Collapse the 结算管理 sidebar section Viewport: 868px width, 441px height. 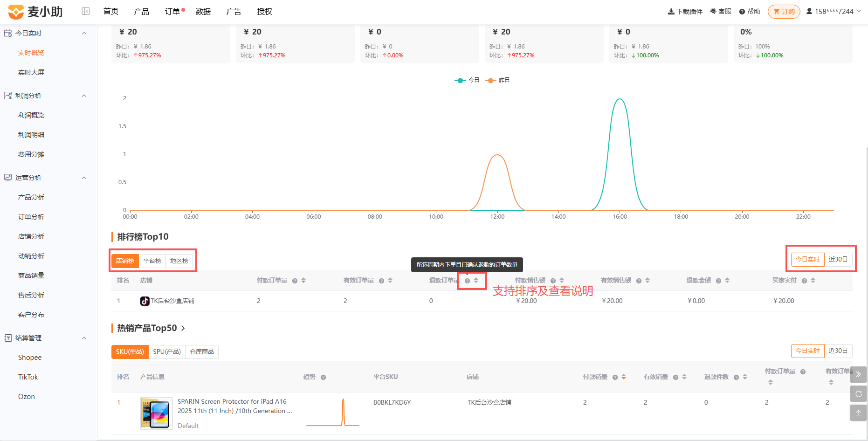tap(84, 338)
